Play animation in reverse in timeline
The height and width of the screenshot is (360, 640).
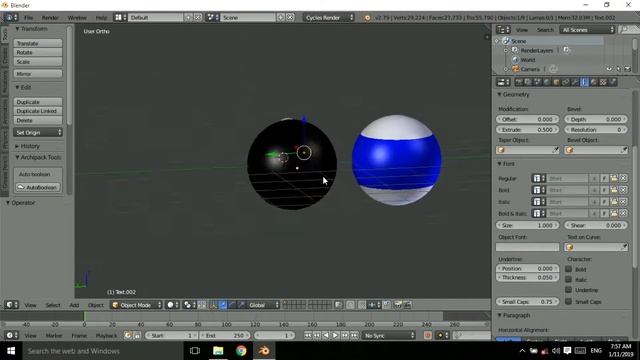pos(326,335)
